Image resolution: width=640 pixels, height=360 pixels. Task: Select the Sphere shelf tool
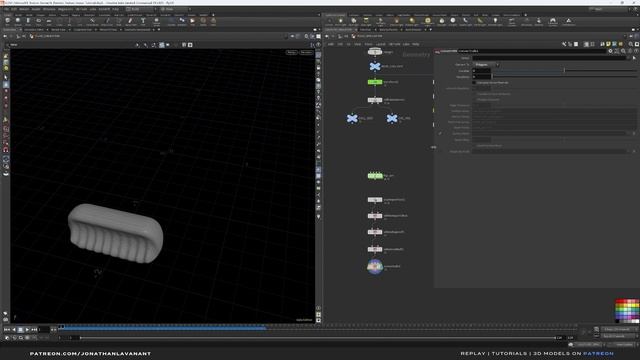(18, 21)
